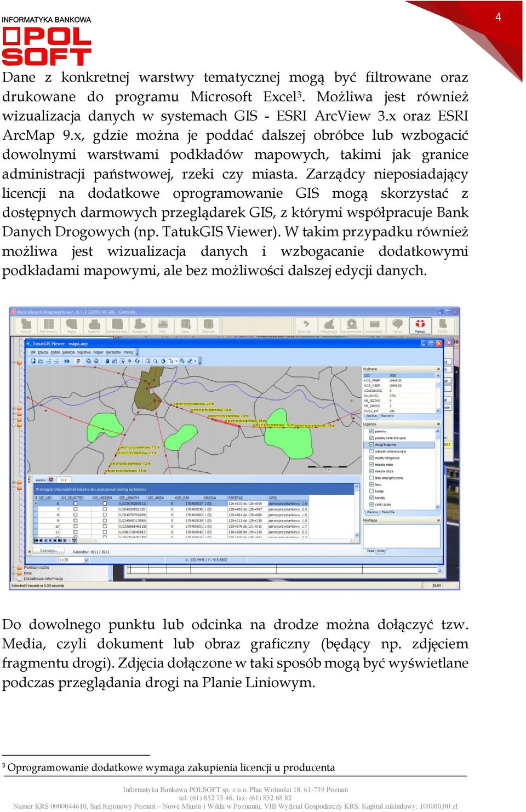
Task: Toggle the drogi krajowe layer checkbox
Action: pyautogui.click(x=371, y=444)
